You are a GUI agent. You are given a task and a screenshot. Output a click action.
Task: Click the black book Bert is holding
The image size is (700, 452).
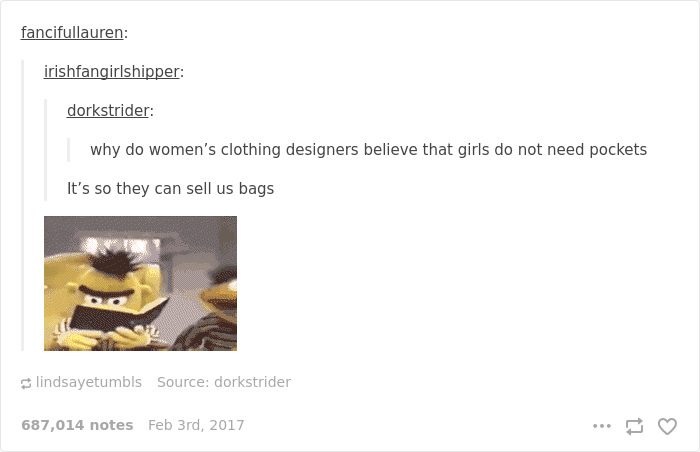(119, 317)
